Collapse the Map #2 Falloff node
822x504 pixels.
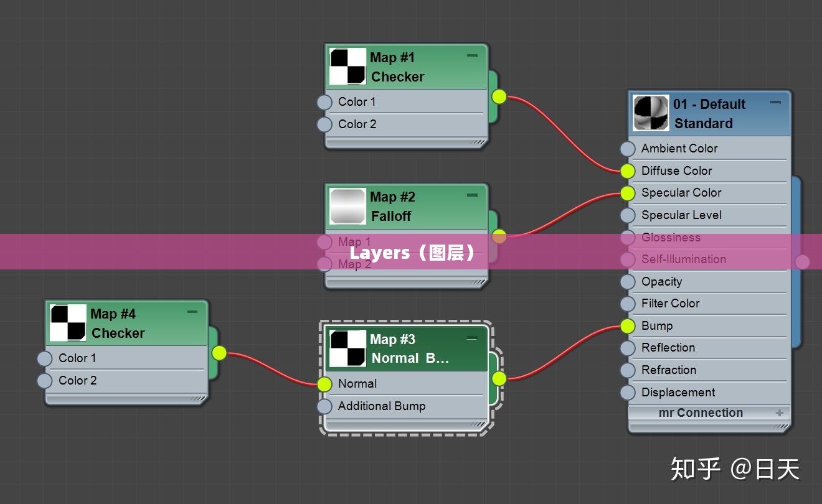[472, 195]
